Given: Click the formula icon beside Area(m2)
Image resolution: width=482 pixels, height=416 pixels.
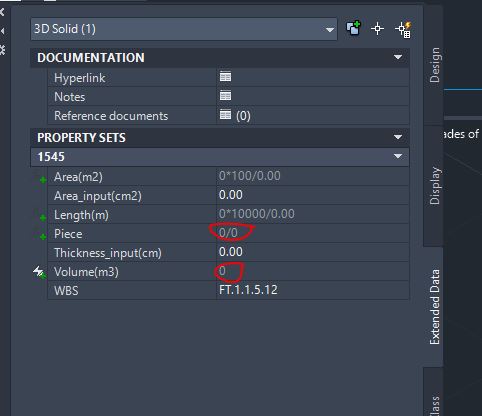Looking at the screenshot, I should pyautogui.click(x=43, y=180).
